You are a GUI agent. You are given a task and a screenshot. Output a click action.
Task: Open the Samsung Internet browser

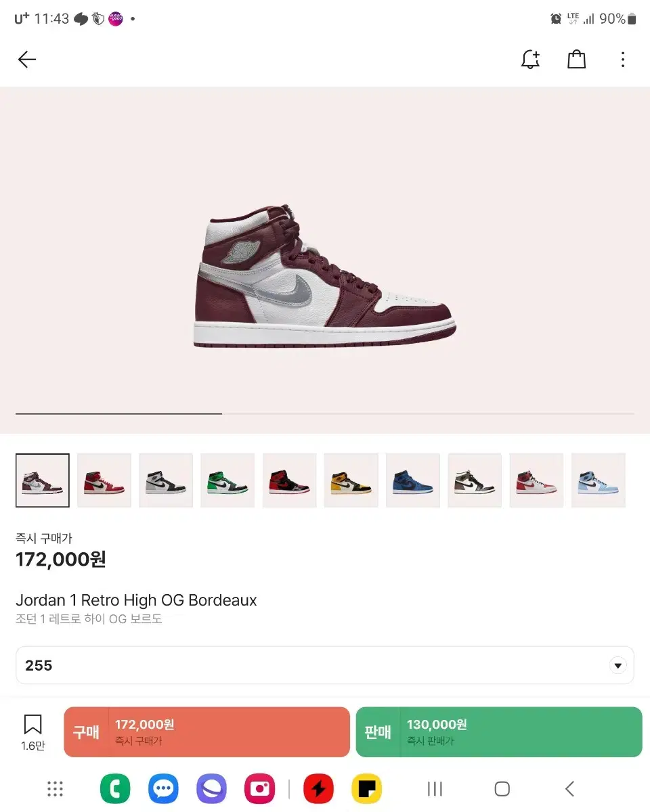click(211, 788)
